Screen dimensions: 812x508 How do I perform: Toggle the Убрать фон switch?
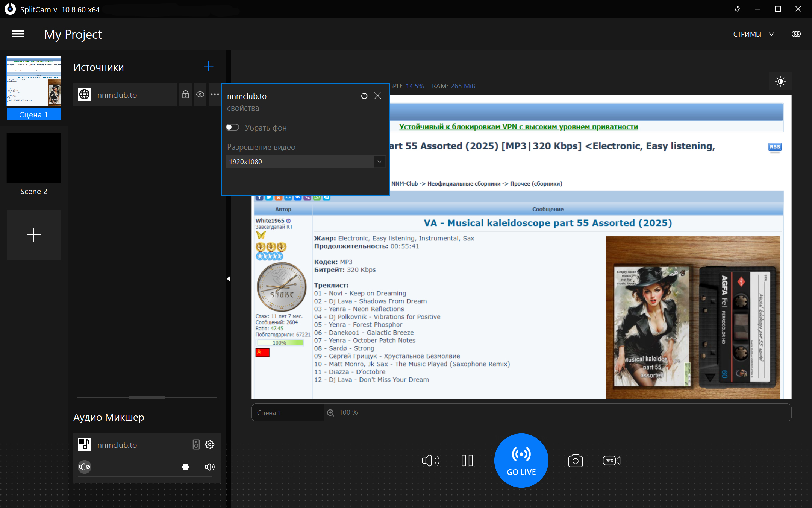click(x=232, y=128)
